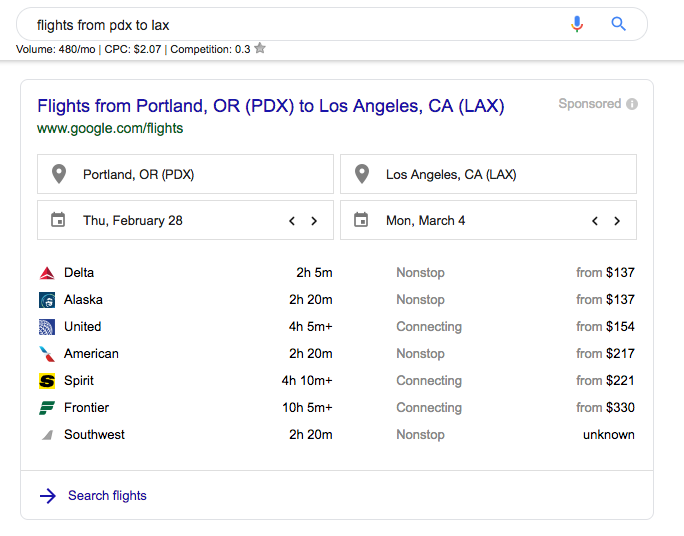Advance return date past March 4

[617, 221]
